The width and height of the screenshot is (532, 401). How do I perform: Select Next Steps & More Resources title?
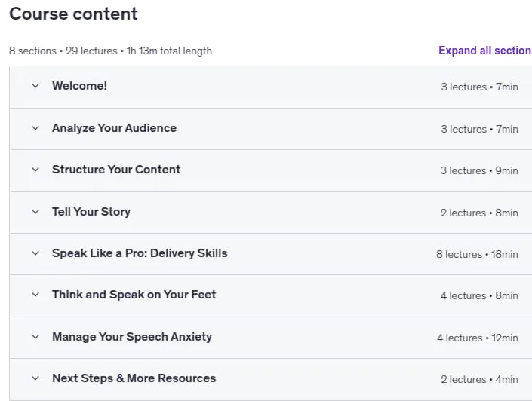(134, 378)
